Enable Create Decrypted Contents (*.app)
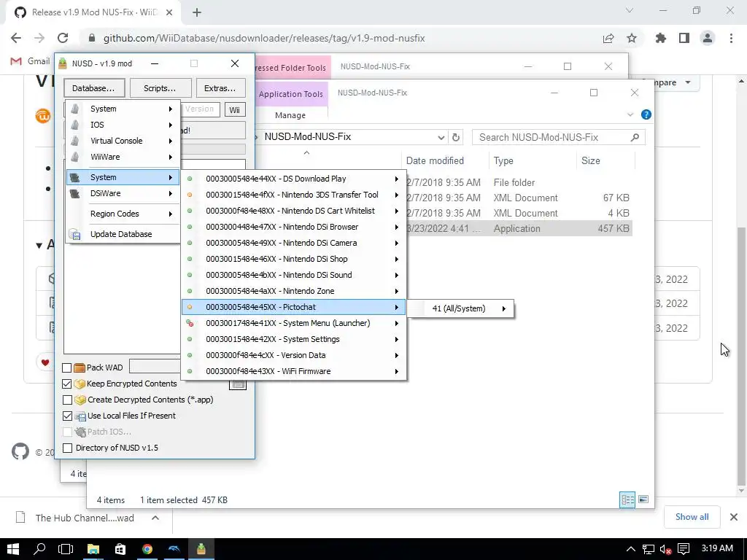This screenshot has height=560, width=747. pos(67,400)
